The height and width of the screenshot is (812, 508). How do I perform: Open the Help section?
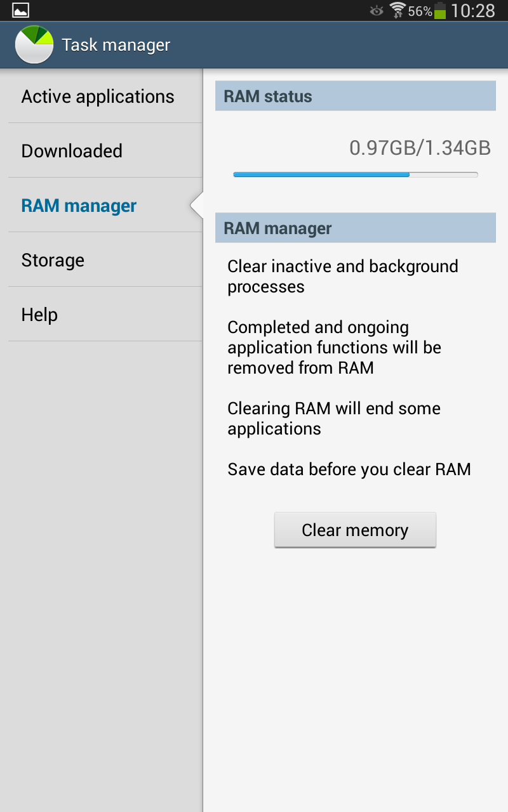click(x=39, y=315)
